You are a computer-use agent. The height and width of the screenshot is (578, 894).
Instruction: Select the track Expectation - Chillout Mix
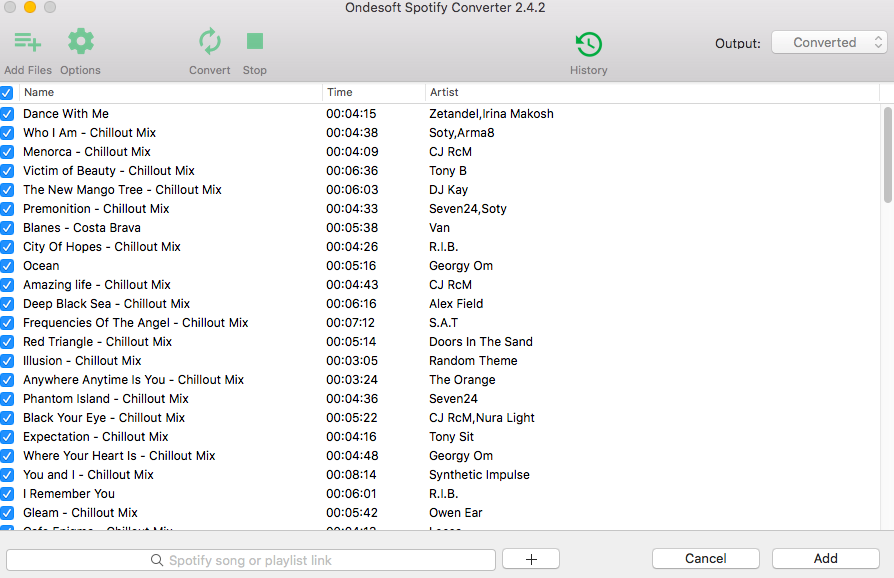(x=95, y=437)
